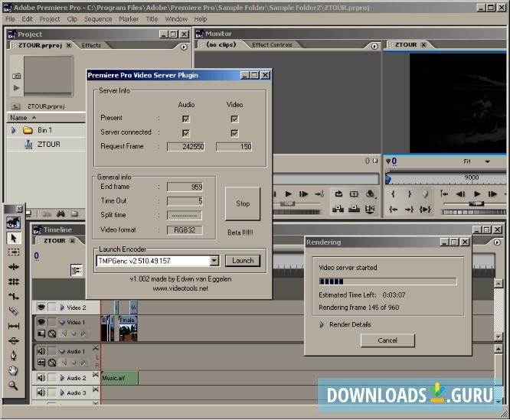Expand Bin 1 folder in Project panel
Viewport: 510px width, 420px height.
pos(13,130)
